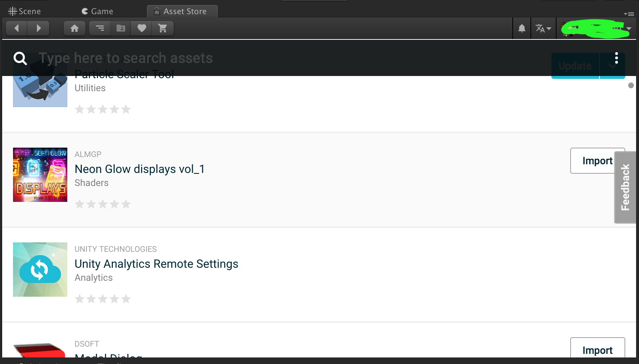Open the Neon Glow displays vol_1 title
The image size is (639, 364).
pyautogui.click(x=140, y=169)
